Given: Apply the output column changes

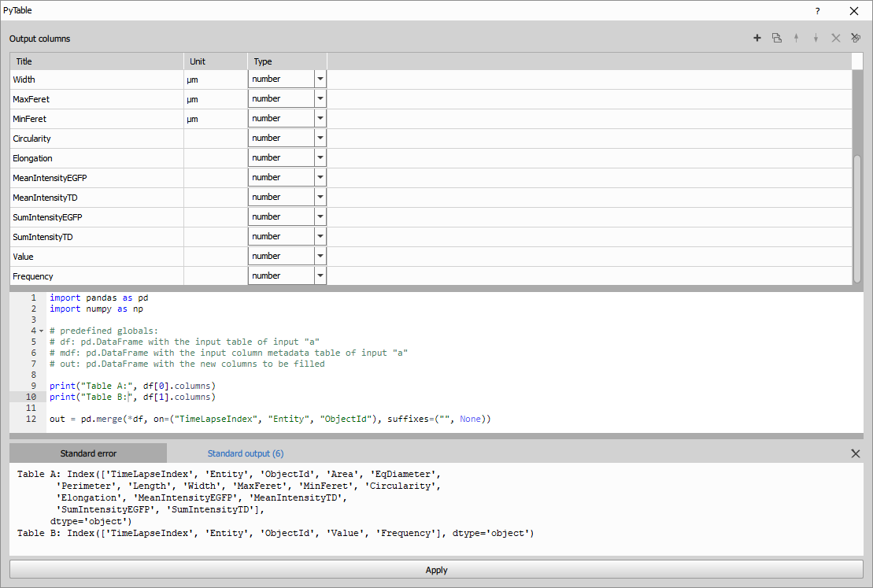Looking at the screenshot, I should click(436, 569).
